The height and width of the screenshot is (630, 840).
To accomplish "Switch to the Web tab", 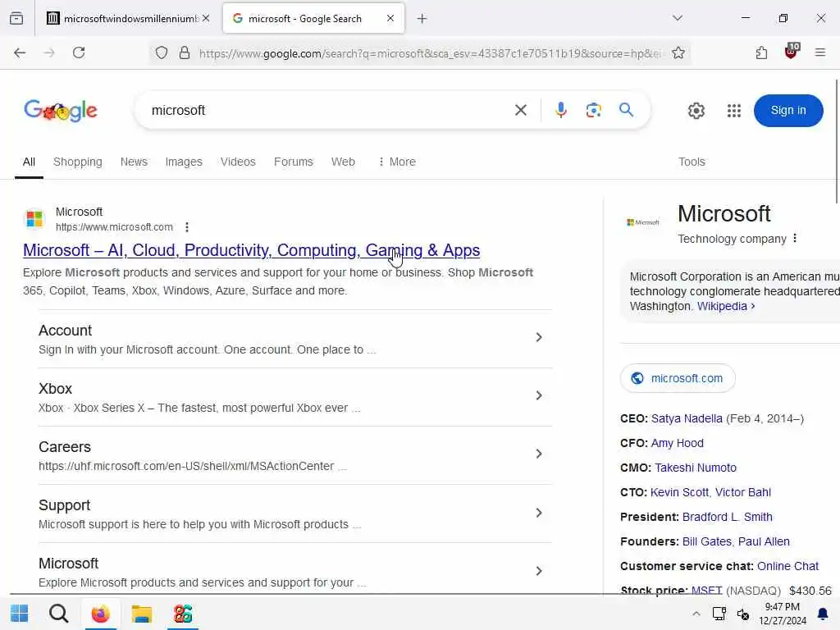I will click(x=343, y=162).
